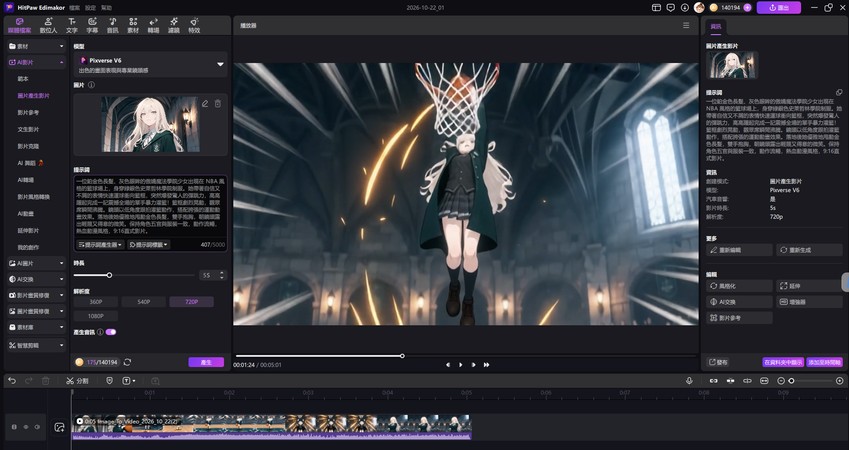Click the prompt text input area
This screenshot has width=849, height=450.
coord(151,207)
